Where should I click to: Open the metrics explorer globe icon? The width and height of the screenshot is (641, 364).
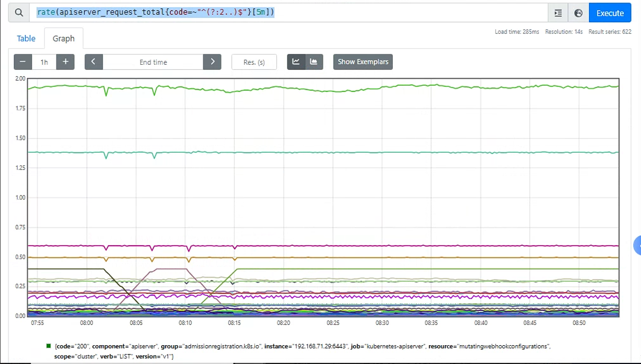[x=579, y=13]
